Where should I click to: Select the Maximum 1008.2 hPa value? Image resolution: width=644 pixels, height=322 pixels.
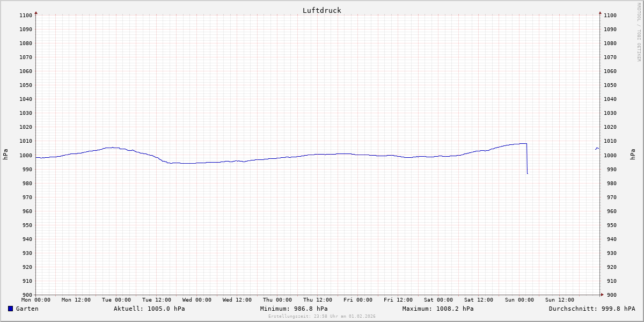[x=438, y=309]
